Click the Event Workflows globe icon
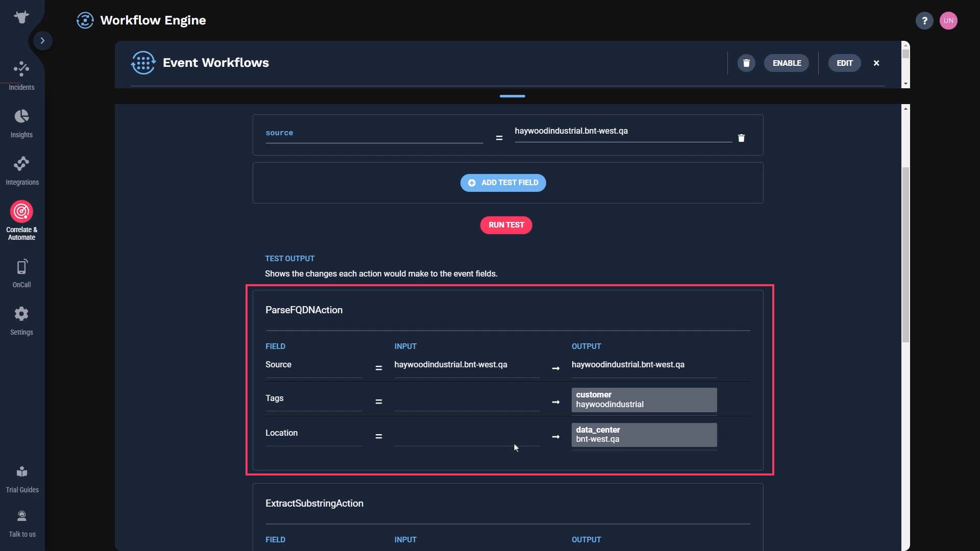The width and height of the screenshot is (980, 551). pyautogui.click(x=143, y=63)
